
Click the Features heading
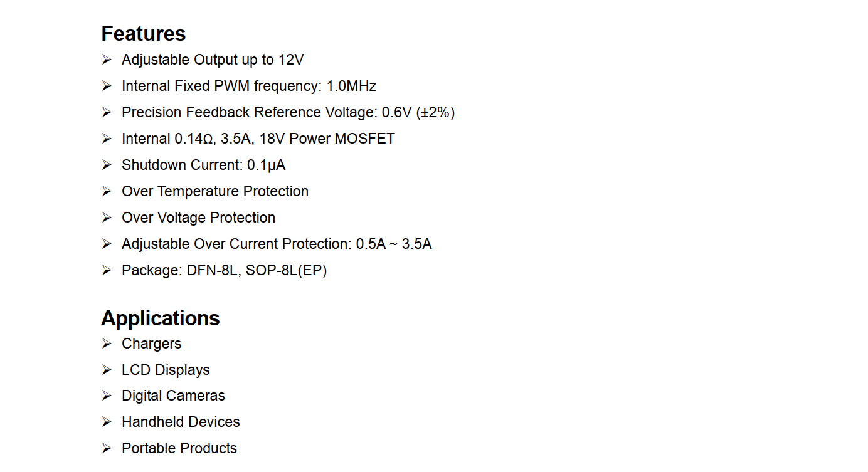click(143, 33)
